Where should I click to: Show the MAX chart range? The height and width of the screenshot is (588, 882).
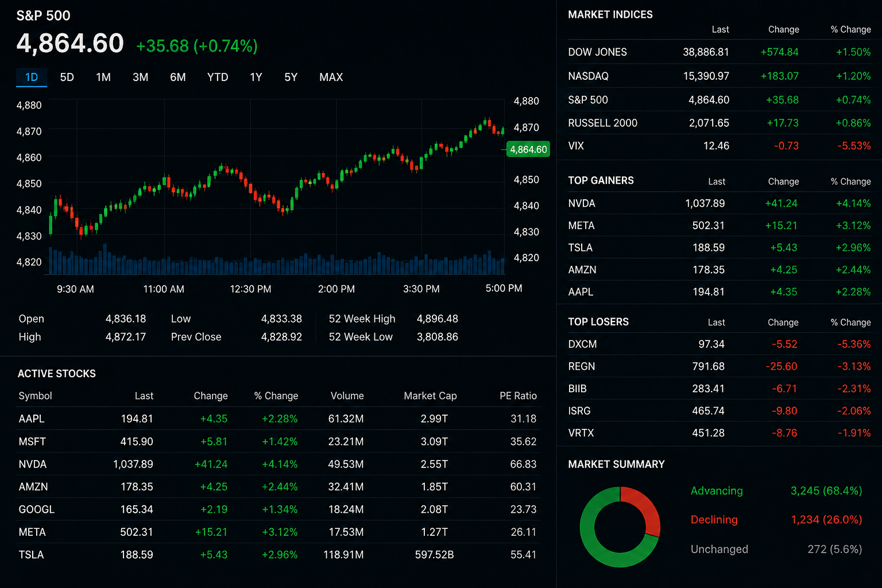tap(331, 77)
